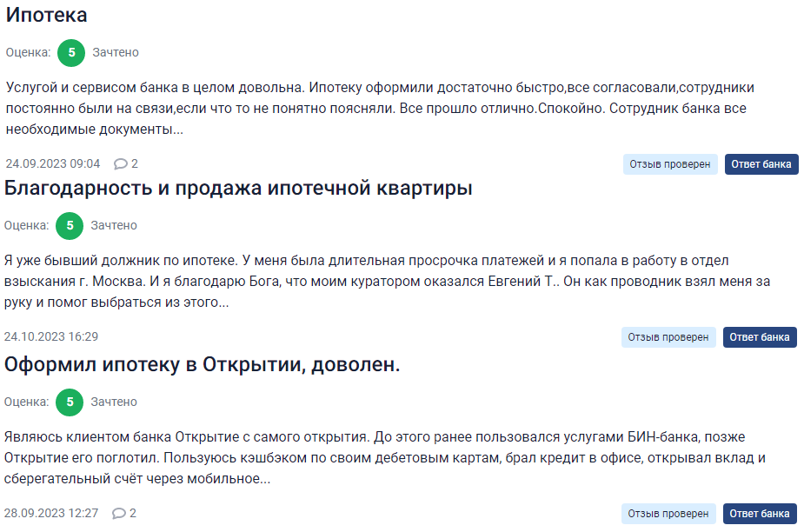Click the "Оценка:" label in the "Благодарность" review
Screen dimensions: 804x532
pyautogui.click(x=27, y=226)
